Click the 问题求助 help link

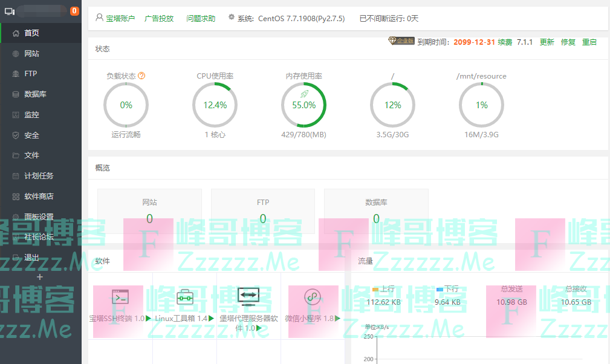(x=201, y=19)
